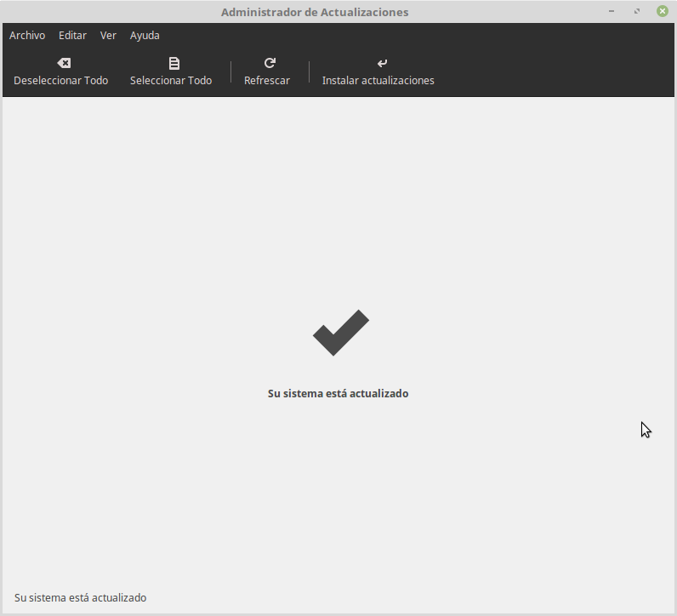This screenshot has height=616, width=677.
Task: Open the Ayuda menu
Action: point(145,36)
